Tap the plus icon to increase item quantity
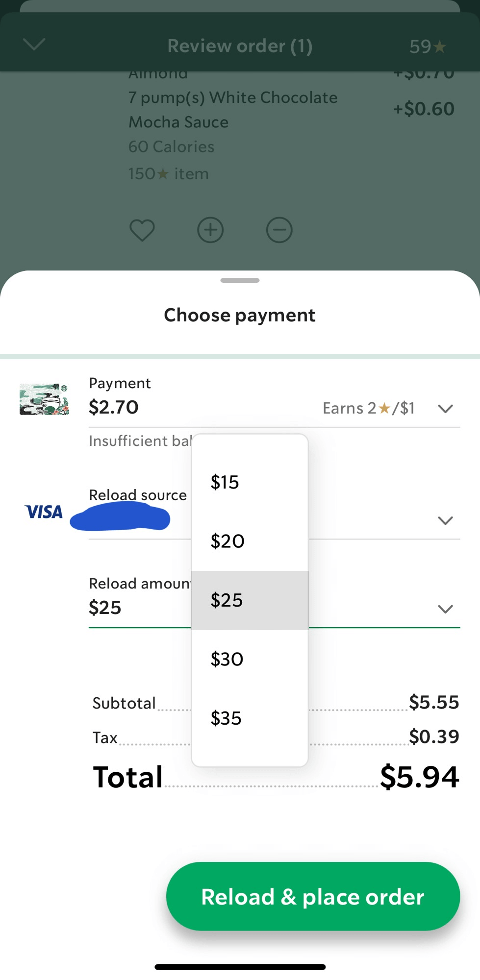The width and height of the screenshot is (480, 980). point(210,230)
